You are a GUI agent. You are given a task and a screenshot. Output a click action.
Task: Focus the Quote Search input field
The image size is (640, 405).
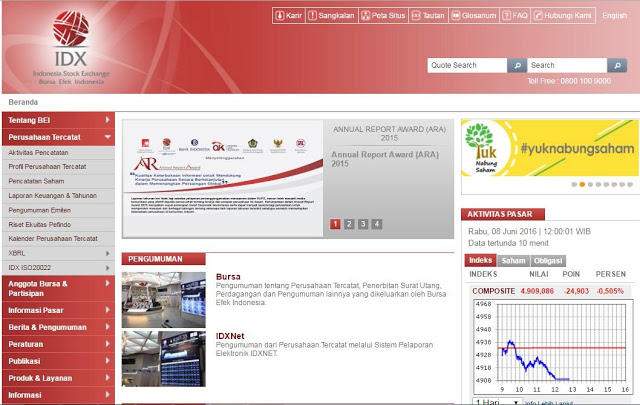(x=467, y=65)
